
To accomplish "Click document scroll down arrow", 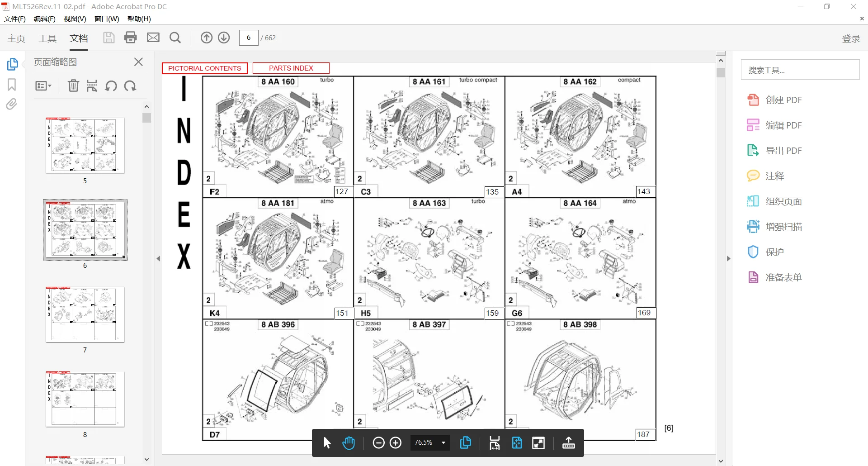I will 721,461.
